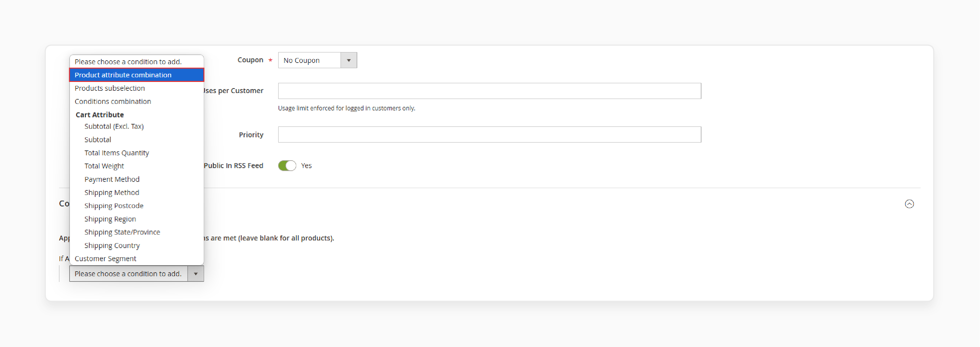Pick 'Shipping Postcode' condition

point(136,206)
